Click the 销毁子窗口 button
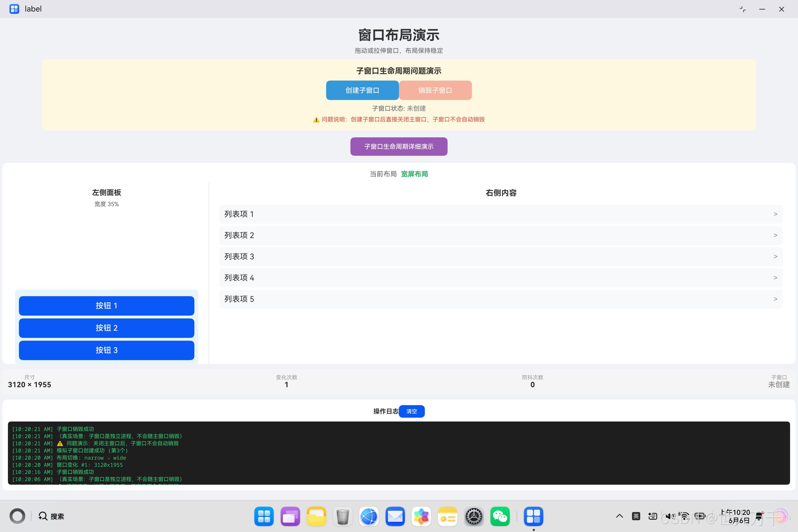 click(x=435, y=90)
